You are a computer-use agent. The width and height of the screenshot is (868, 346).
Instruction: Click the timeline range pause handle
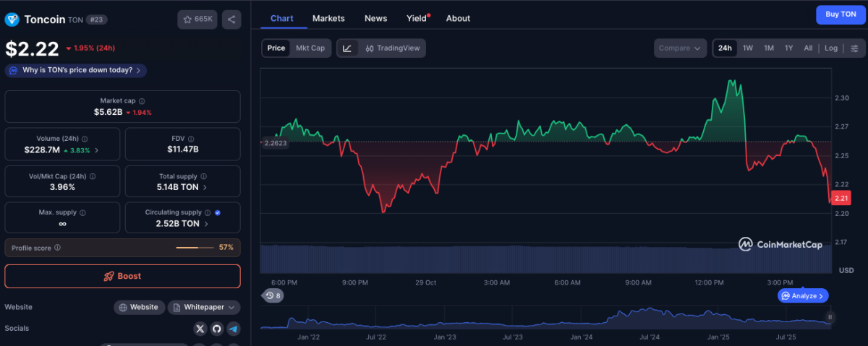pyautogui.click(x=830, y=317)
